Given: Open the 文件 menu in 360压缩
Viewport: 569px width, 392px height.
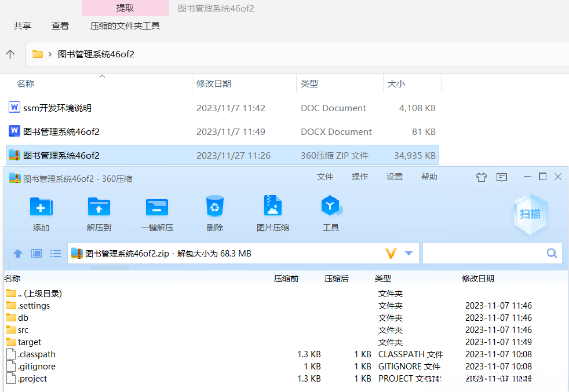Looking at the screenshot, I should [x=325, y=177].
